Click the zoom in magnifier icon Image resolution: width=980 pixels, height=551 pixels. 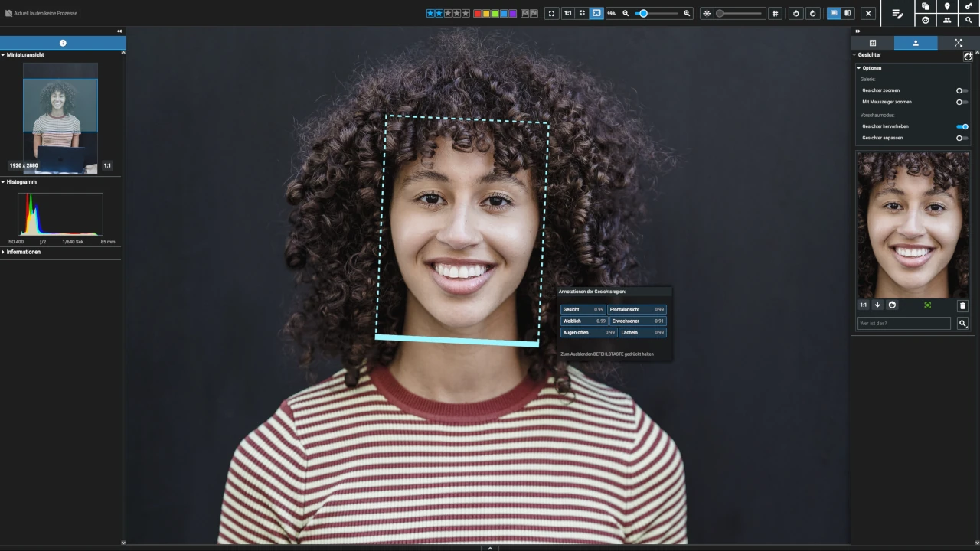point(687,13)
